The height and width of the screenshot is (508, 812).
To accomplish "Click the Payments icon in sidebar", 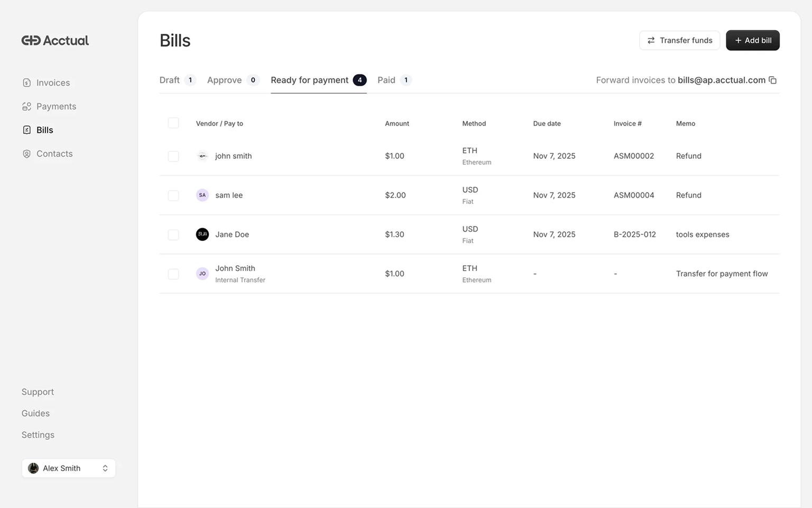I will click(x=27, y=106).
